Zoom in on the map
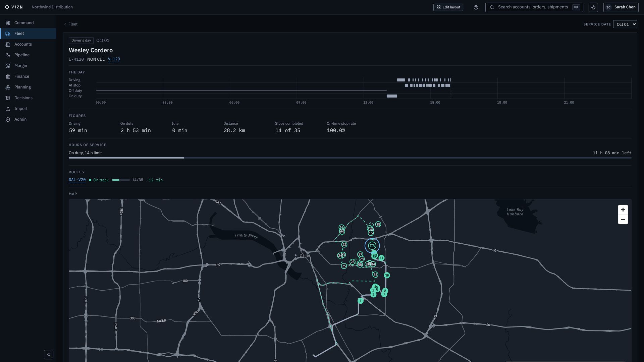Image resolution: width=644 pixels, height=362 pixels. click(623, 210)
